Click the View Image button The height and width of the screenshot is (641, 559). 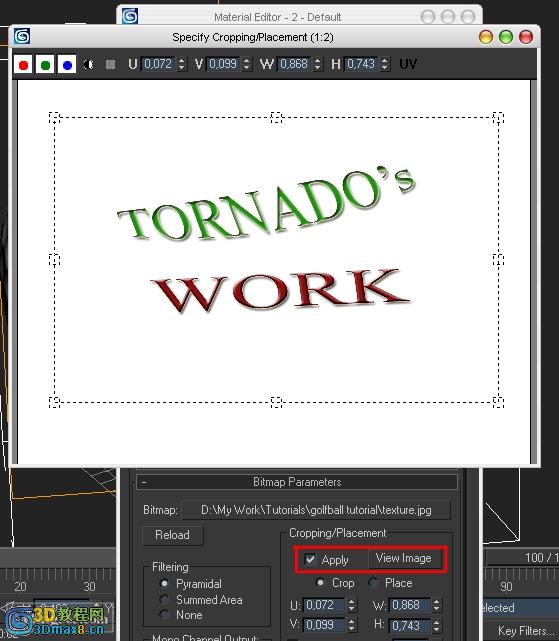(404, 558)
